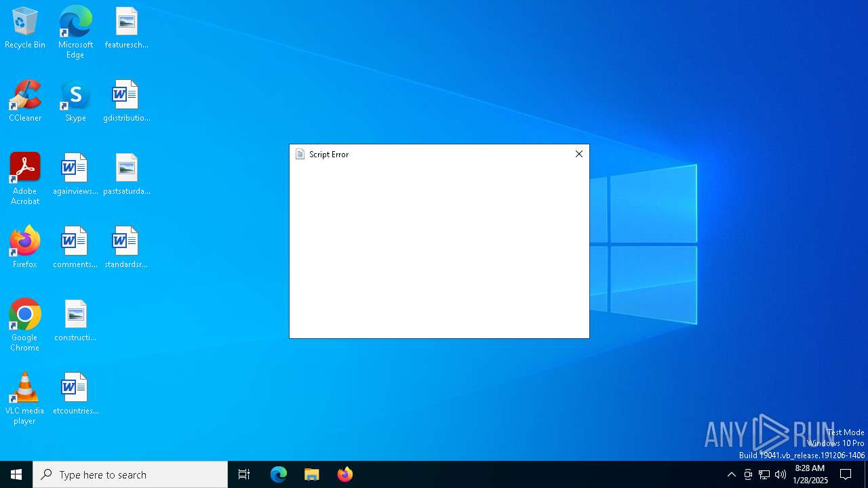This screenshot has height=488, width=868.
Task: Select the standardsr... Word document
Action: coord(126,248)
